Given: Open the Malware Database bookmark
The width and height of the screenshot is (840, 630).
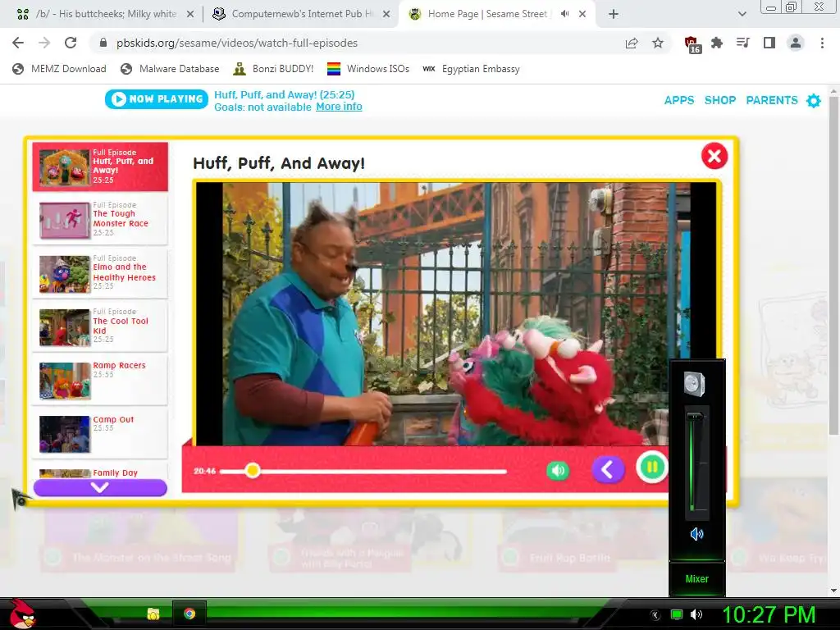Looking at the screenshot, I should pyautogui.click(x=170, y=69).
